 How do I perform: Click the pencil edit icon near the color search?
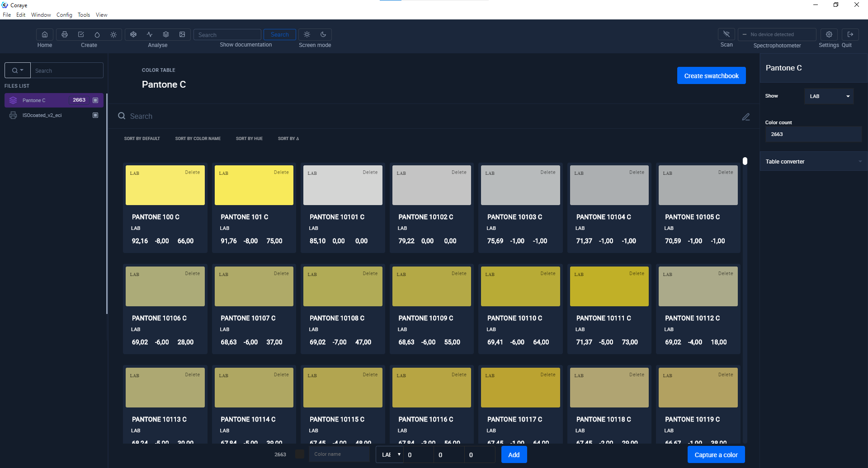tap(746, 117)
